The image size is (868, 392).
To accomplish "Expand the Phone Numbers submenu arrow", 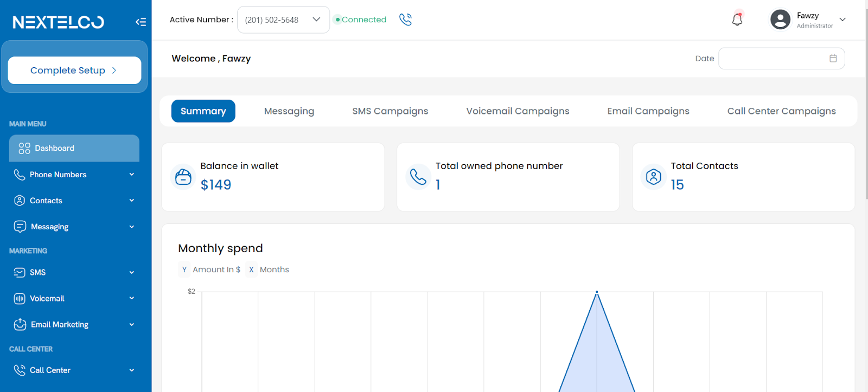I will click(x=132, y=175).
